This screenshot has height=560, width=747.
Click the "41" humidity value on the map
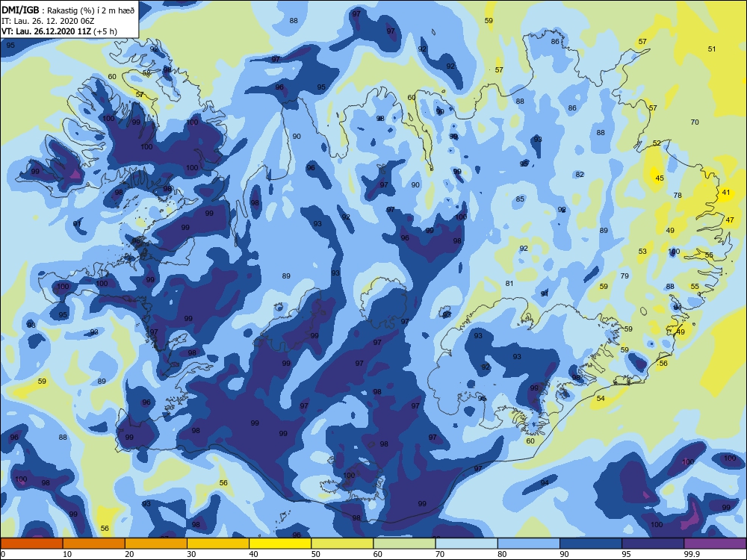[725, 193]
